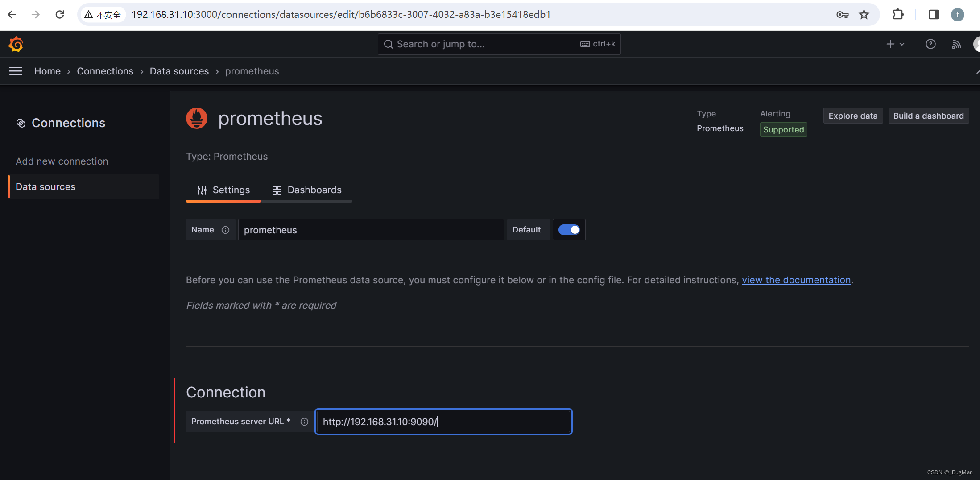
Task: Click the Connections section icon in sidebar
Action: coord(21,123)
